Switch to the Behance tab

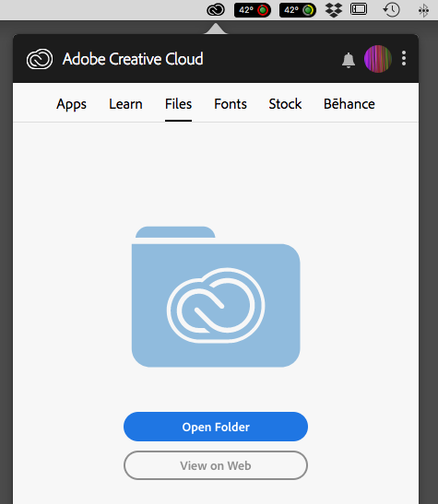coord(349,104)
